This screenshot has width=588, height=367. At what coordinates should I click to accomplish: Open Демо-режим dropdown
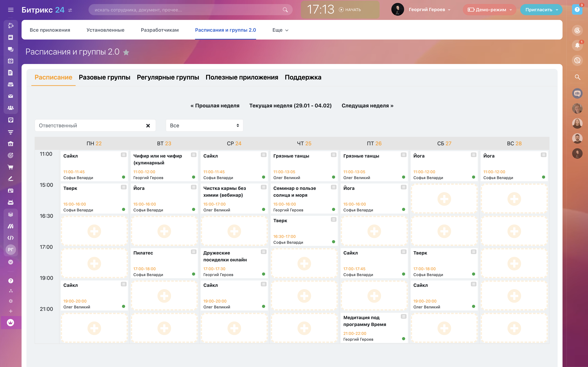coord(490,10)
